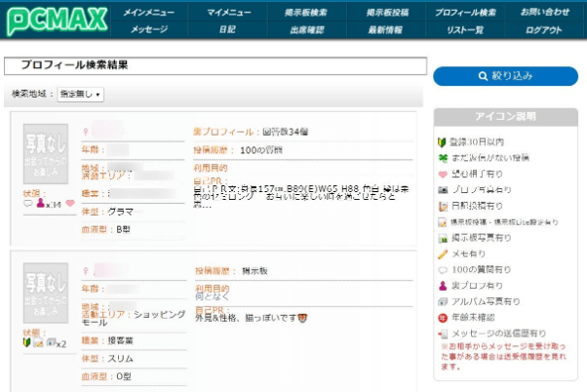Click the メッセージ navigation link
This screenshot has width=587, height=392.
point(148,30)
